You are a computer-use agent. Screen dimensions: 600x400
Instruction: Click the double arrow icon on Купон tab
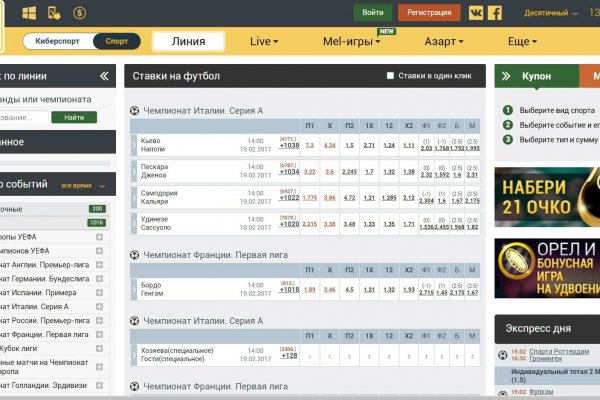[504, 76]
